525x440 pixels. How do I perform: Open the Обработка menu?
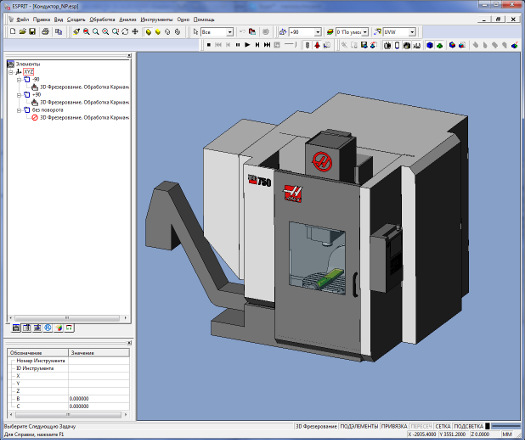(x=102, y=19)
